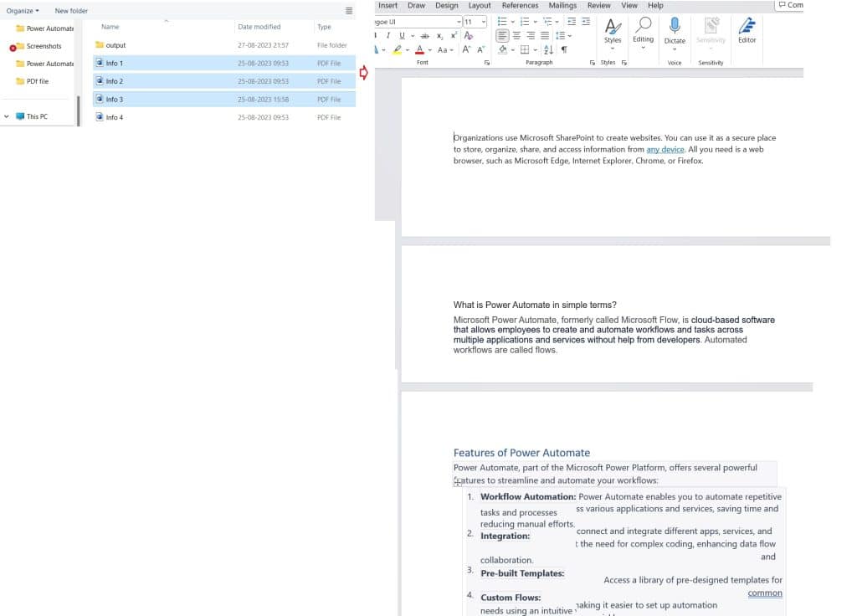Screen dimensions: 857x616
Task: Sort by Date modified column
Action: [259, 27]
